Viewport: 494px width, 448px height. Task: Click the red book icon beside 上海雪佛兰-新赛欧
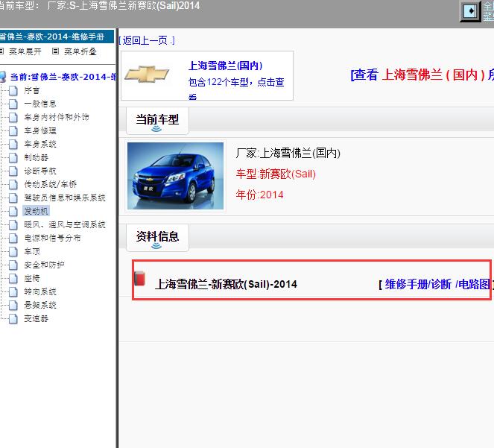(x=139, y=279)
